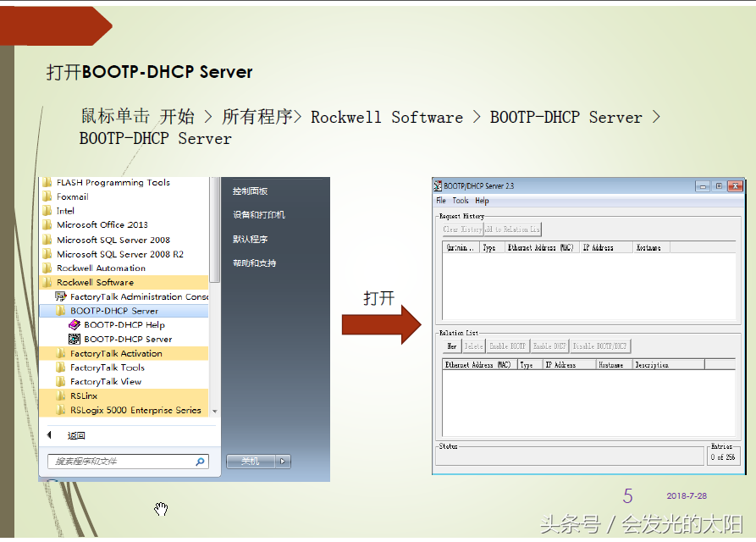Open 控制面板 in the start menu
Screen dimensions: 756x542
(251, 191)
